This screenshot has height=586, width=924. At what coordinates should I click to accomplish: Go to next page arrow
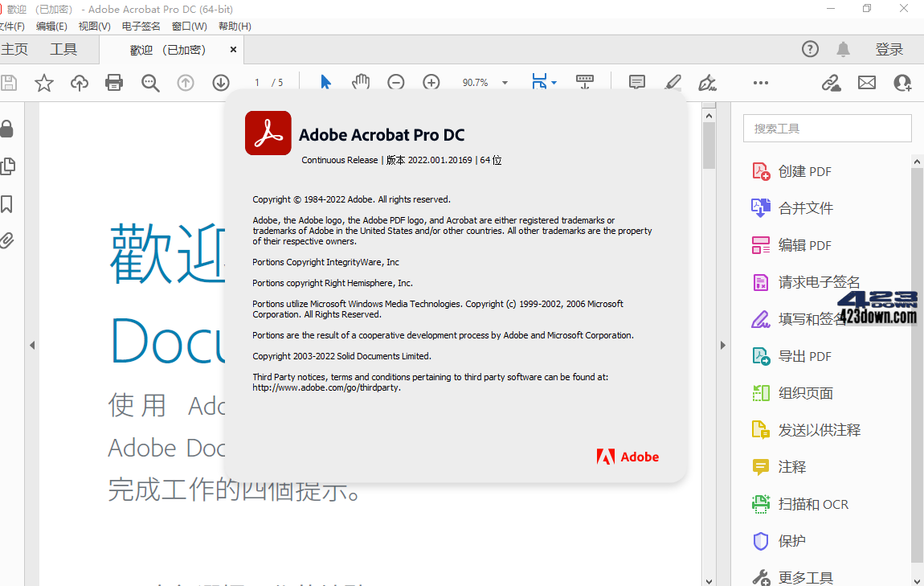(221, 83)
